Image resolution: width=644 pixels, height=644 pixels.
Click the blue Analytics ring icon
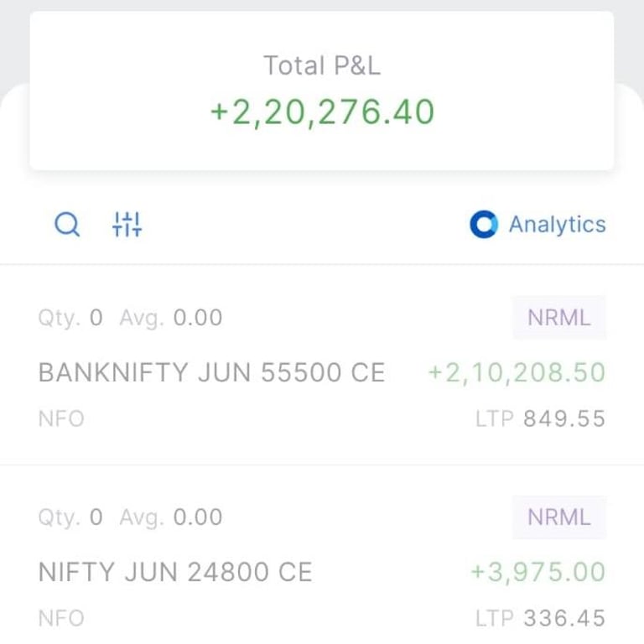484,224
